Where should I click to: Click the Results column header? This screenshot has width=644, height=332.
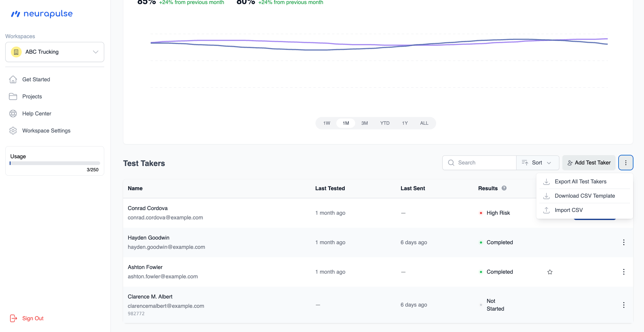tap(488, 188)
